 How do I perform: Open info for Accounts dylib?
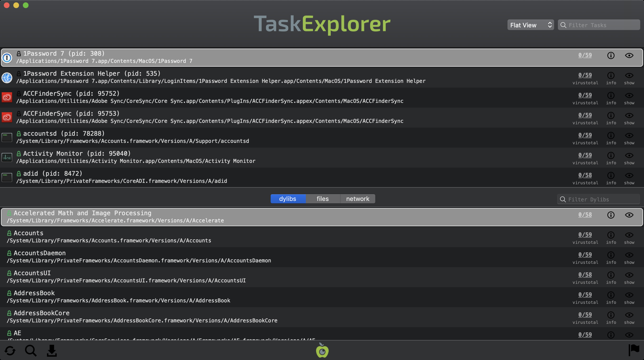pos(611,235)
